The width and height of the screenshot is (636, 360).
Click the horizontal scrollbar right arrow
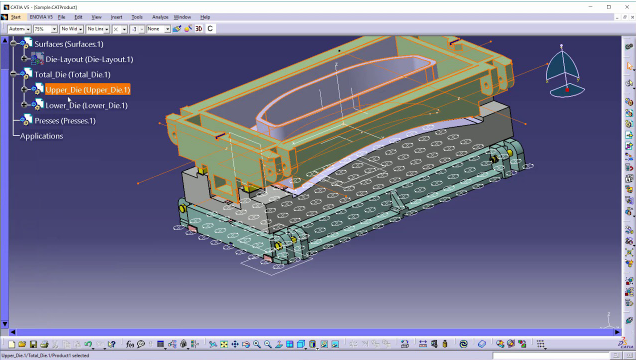click(617, 332)
